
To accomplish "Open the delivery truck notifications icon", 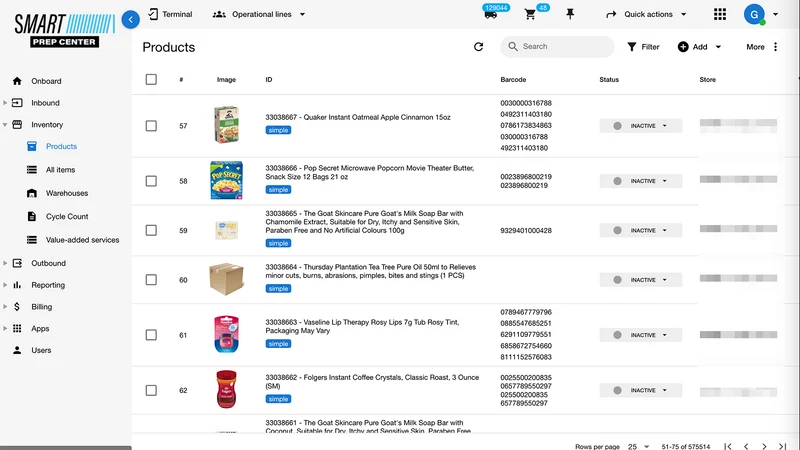I will (x=490, y=14).
